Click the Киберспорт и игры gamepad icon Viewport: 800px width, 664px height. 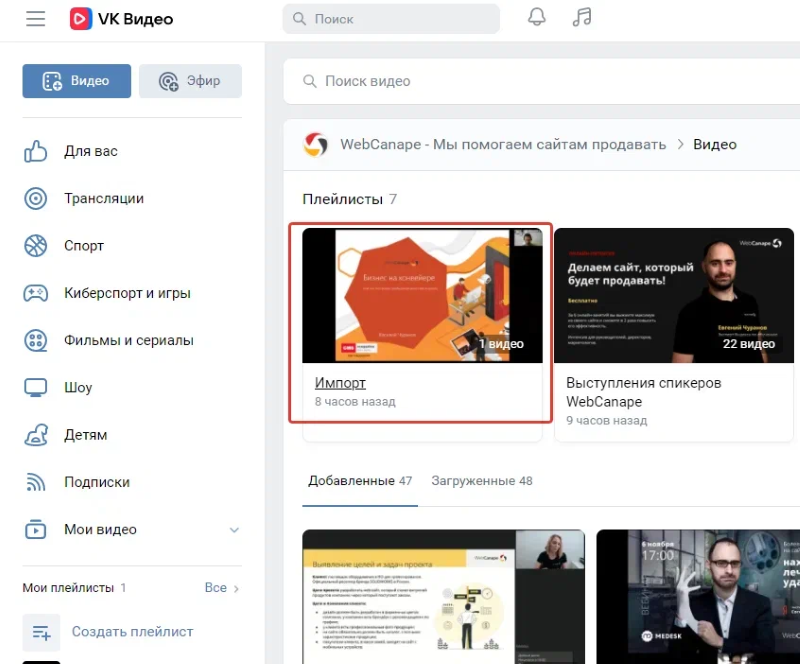(36, 293)
